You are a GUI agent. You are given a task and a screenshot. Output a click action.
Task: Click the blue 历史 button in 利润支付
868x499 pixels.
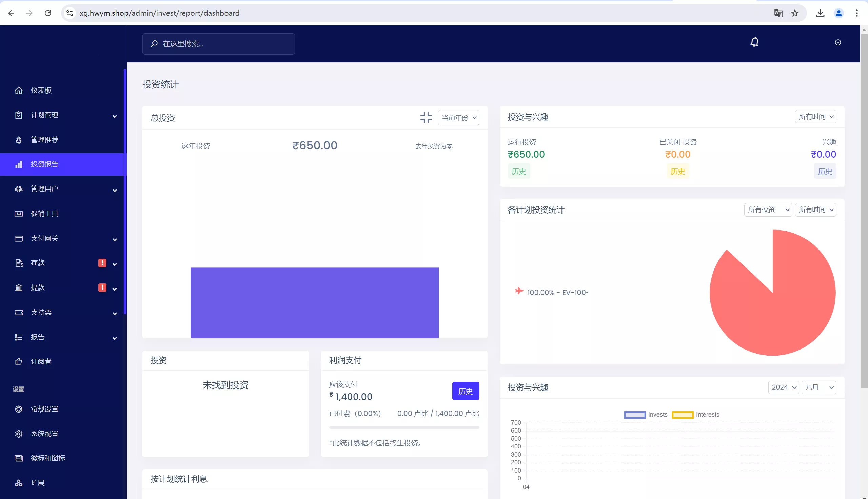(x=465, y=391)
